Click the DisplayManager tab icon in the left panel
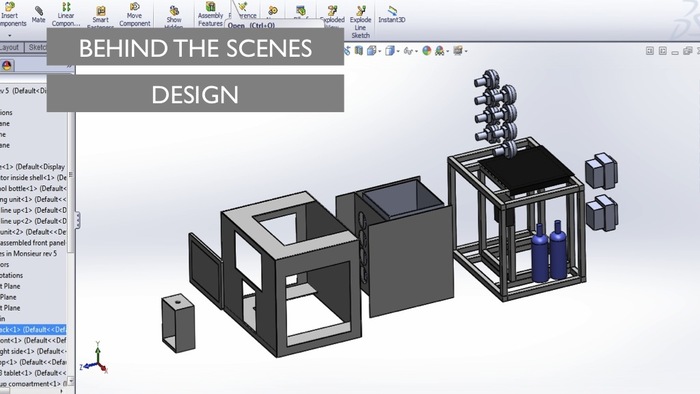700x394 pixels. click(7, 66)
